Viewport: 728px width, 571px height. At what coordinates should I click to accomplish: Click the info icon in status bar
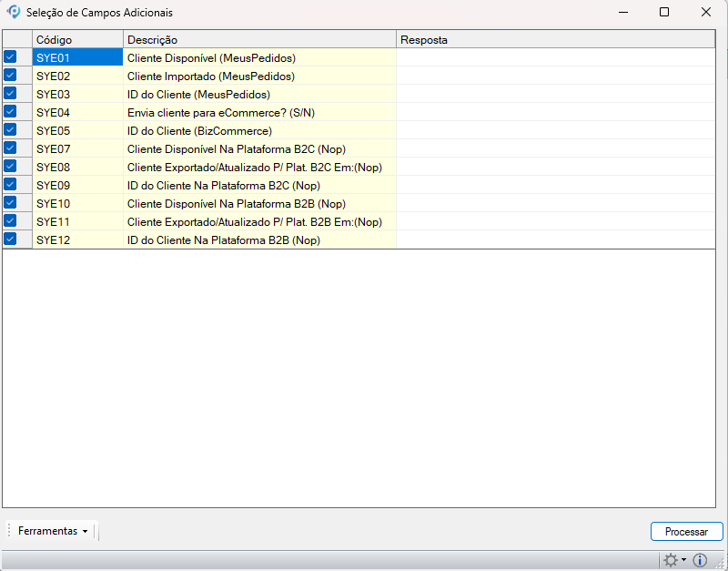(700, 561)
